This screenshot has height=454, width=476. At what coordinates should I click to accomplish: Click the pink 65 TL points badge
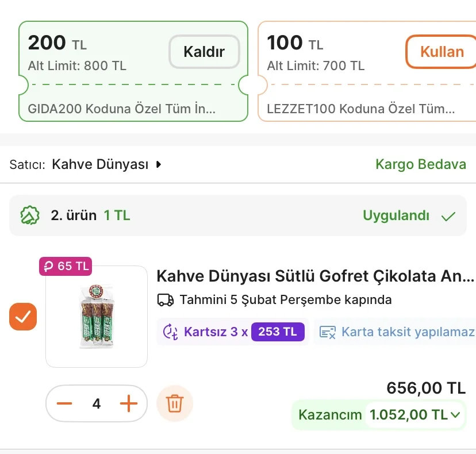click(66, 266)
